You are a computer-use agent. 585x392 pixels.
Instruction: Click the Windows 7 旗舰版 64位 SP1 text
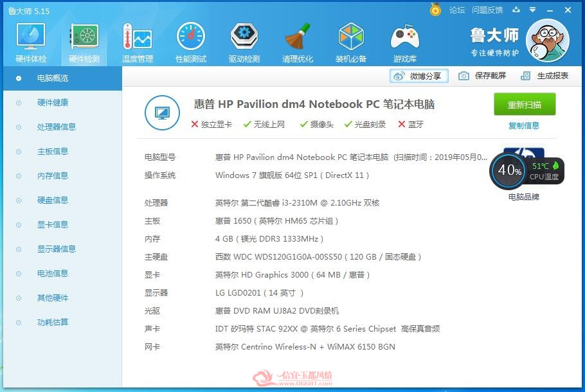pos(292,175)
